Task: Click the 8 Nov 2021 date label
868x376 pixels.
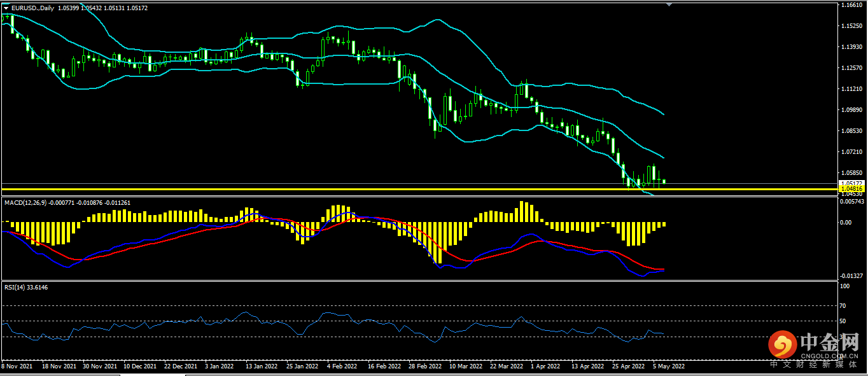Action: 17,366
